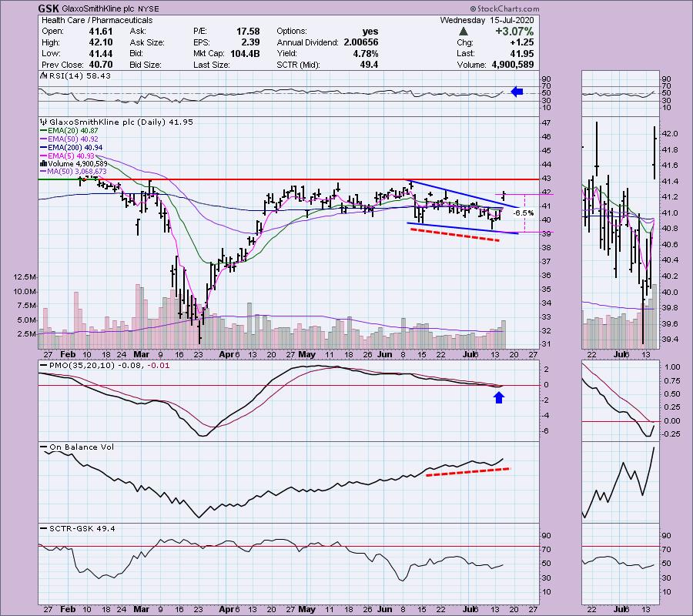Select the EMA(20) 40.87 legend entry
The image size is (693, 616).
click(69, 131)
